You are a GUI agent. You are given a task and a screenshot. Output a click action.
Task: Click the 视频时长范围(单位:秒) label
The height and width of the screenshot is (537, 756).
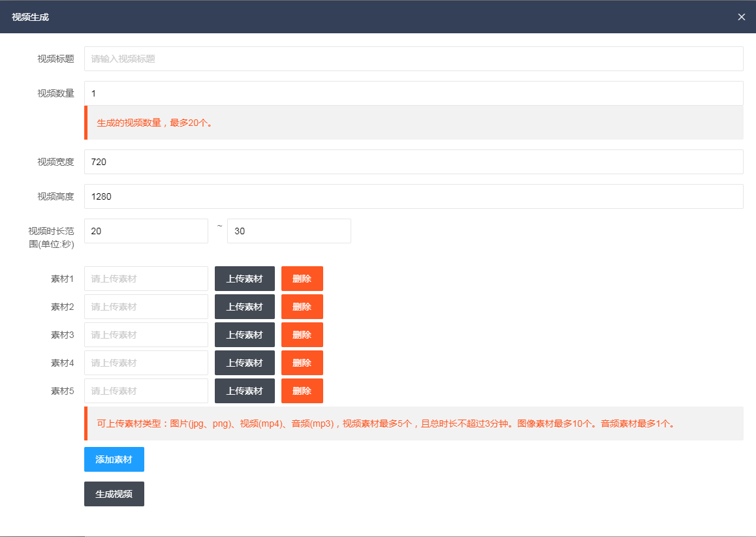click(x=51, y=238)
